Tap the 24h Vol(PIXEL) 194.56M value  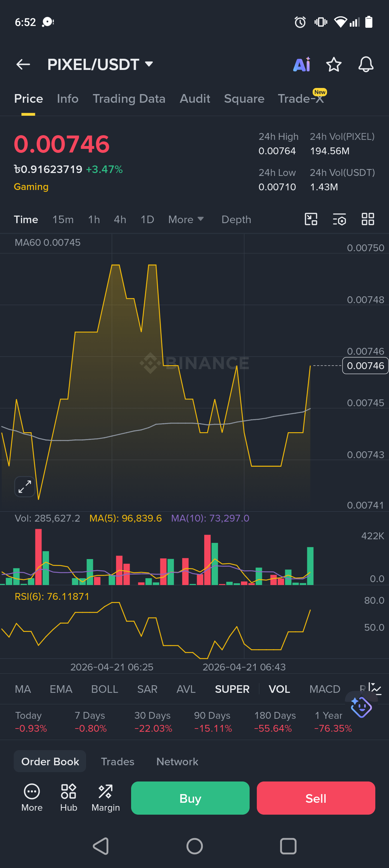tap(330, 151)
